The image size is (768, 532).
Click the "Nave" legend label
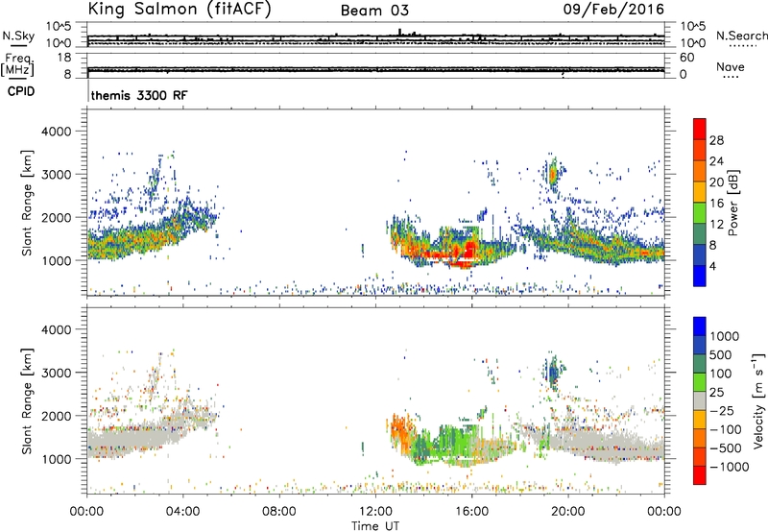pyautogui.click(x=731, y=67)
